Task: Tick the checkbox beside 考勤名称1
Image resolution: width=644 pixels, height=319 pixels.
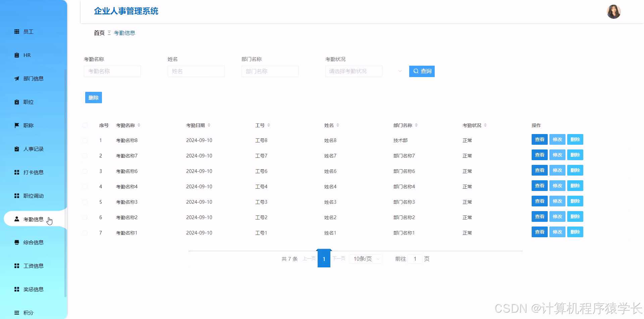Action: pyautogui.click(x=85, y=233)
